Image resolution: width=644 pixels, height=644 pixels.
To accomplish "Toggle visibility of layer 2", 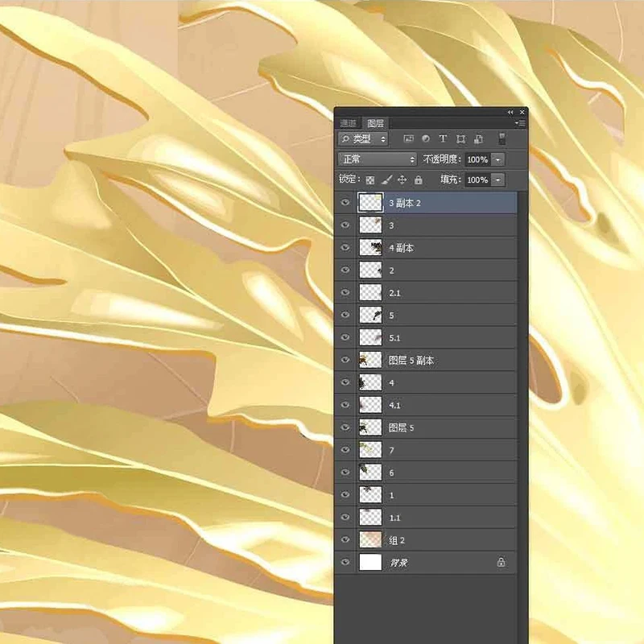I will coord(345,270).
